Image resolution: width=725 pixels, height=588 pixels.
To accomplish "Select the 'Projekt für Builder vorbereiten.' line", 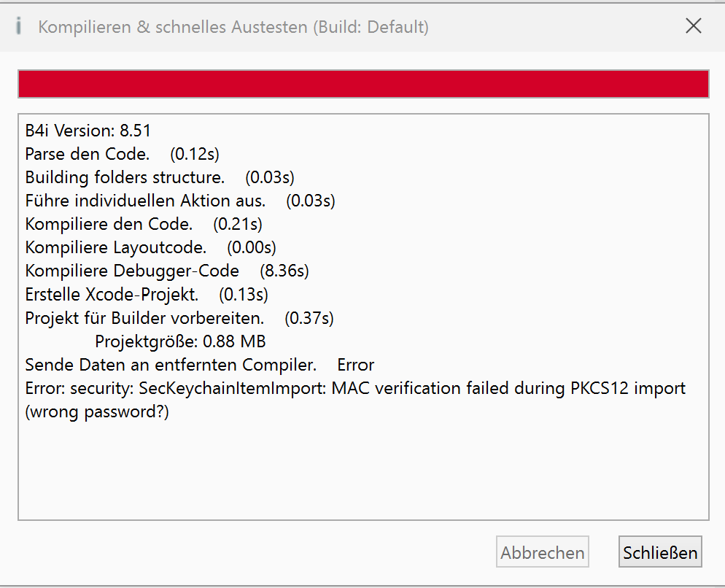I will click(x=144, y=317).
